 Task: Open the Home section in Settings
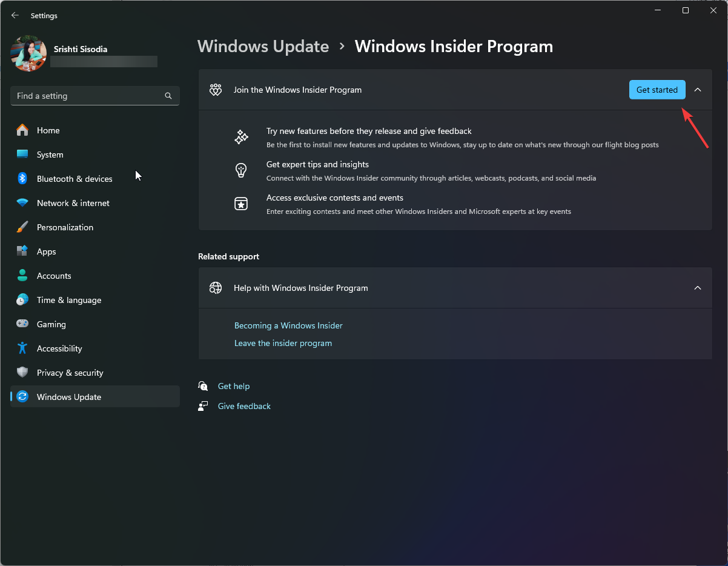click(x=48, y=130)
